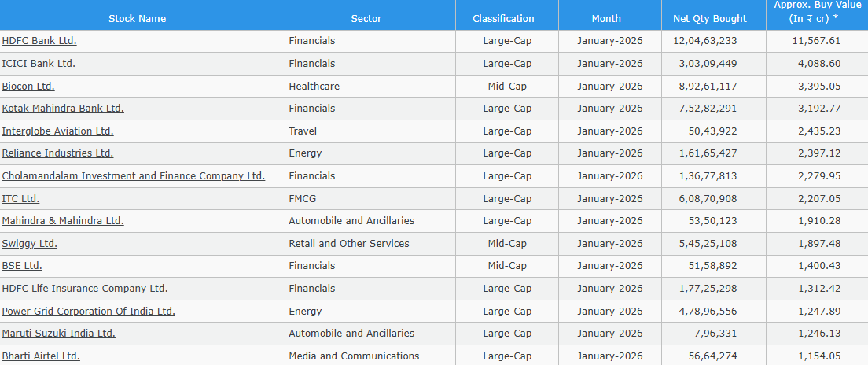Select the Interglobe Aviation Ltd. link
Screen dimensions: 868x365
(57, 131)
